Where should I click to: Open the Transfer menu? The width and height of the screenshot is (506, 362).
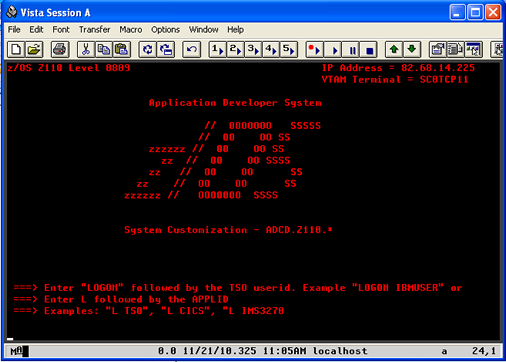tap(95, 30)
